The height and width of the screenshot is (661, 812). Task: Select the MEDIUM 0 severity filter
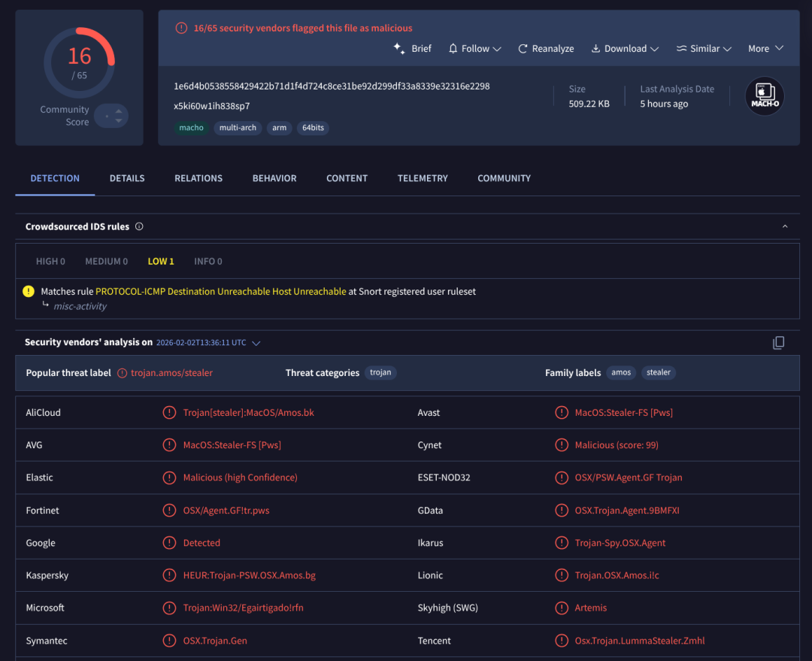tap(106, 262)
